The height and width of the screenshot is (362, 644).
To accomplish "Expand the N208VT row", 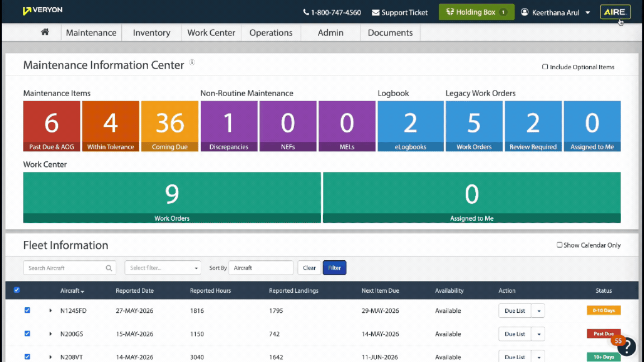I will pos(50,357).
